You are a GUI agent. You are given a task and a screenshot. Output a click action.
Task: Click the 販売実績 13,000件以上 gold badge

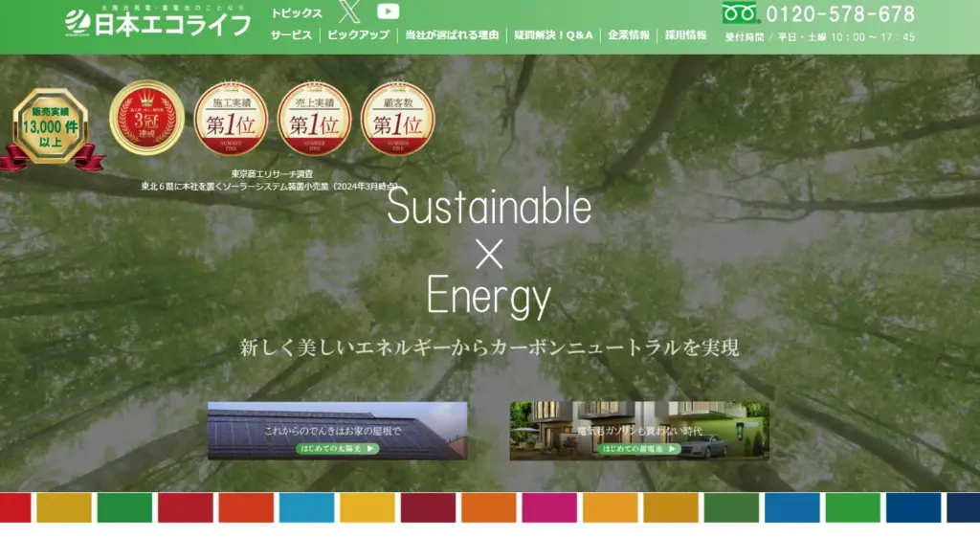coord(51,127)
